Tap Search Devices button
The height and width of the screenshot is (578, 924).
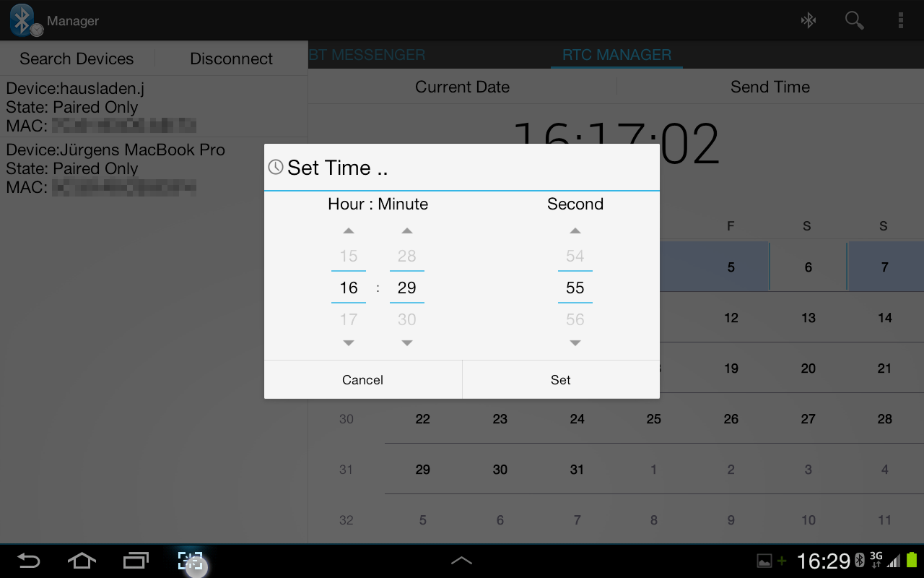(x=77, y=59)
